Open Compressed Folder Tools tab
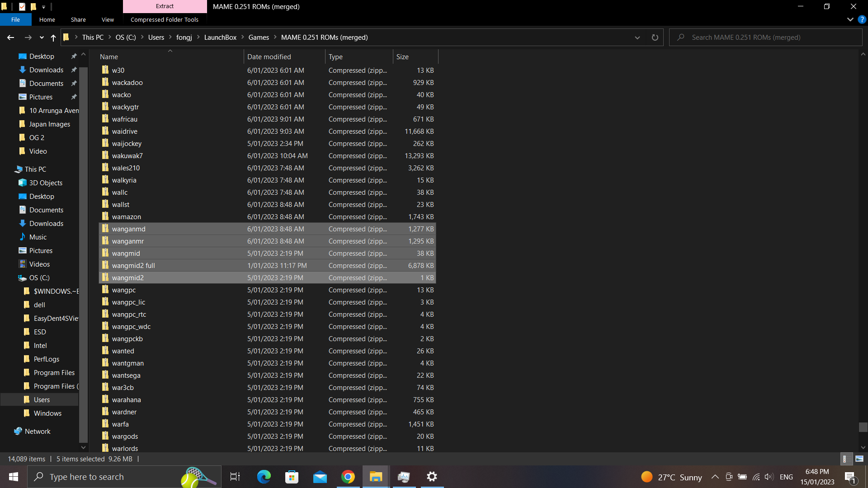 [x=165, y=19]
